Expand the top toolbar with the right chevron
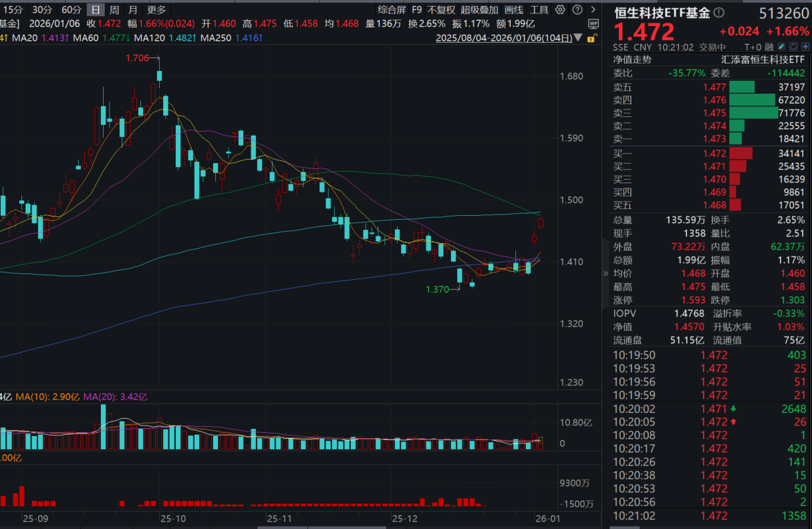The image size is (812, 529). click(593, 10)
